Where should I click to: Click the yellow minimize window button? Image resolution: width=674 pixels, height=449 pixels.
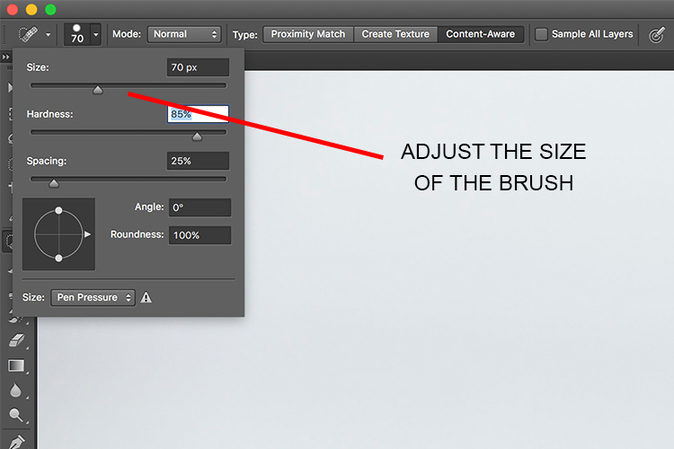click(x=31, y=9)
